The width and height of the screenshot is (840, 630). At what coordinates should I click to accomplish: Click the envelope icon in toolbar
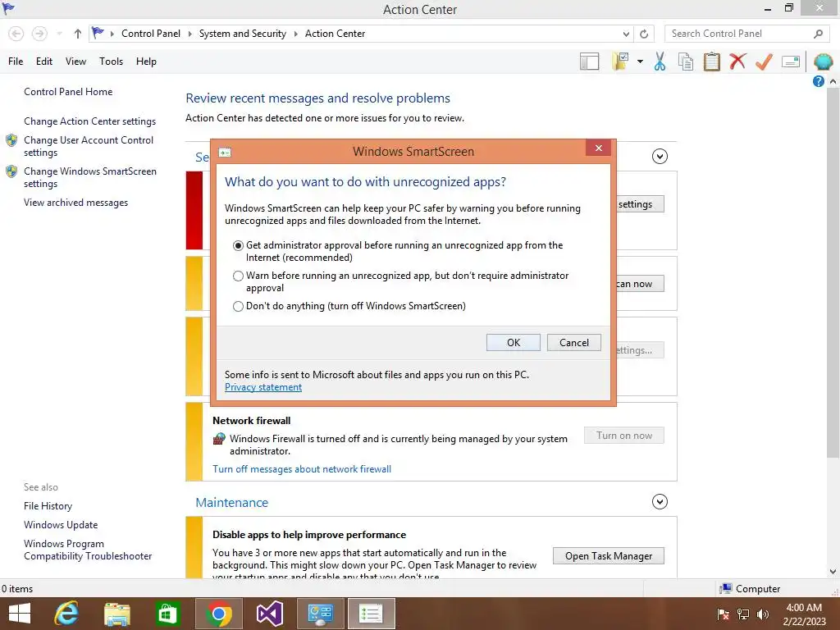tap(791, 62)
